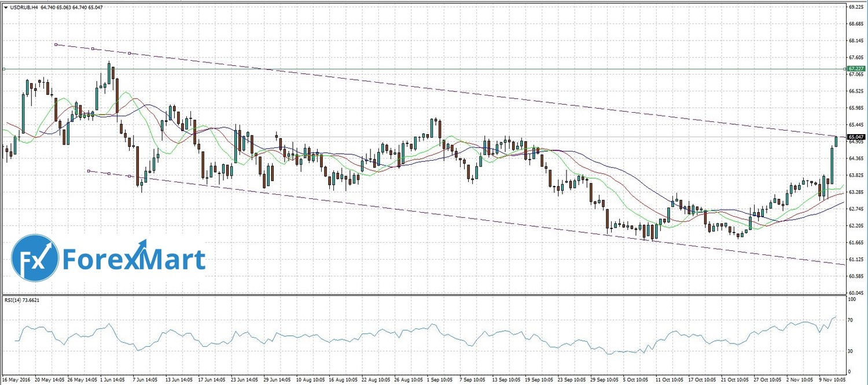Click the right-end handle of the green horizontal line
868x385 pixels.
pos(844,69)
